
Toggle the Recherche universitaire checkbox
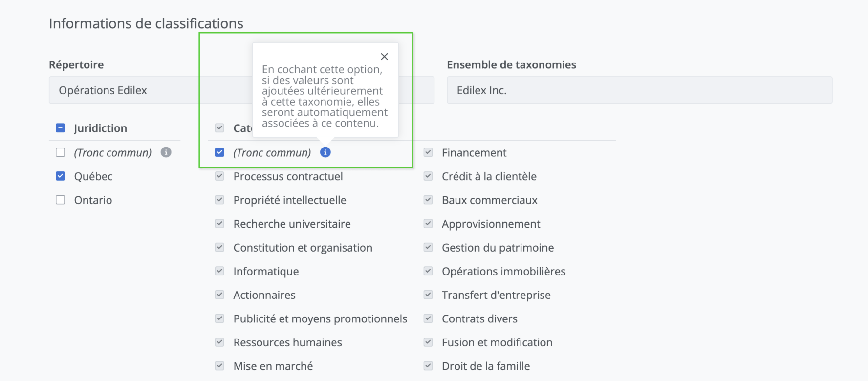pyautogui.click(x=220, y=224)
